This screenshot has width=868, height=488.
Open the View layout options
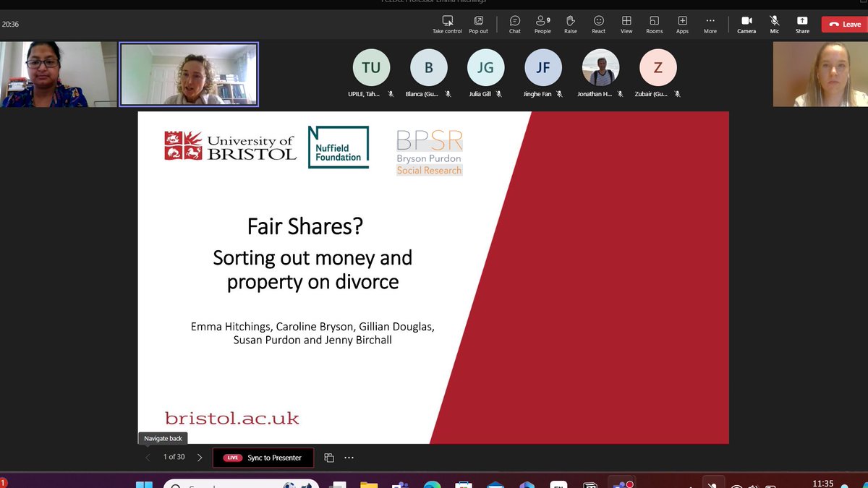tap(626, 25)
